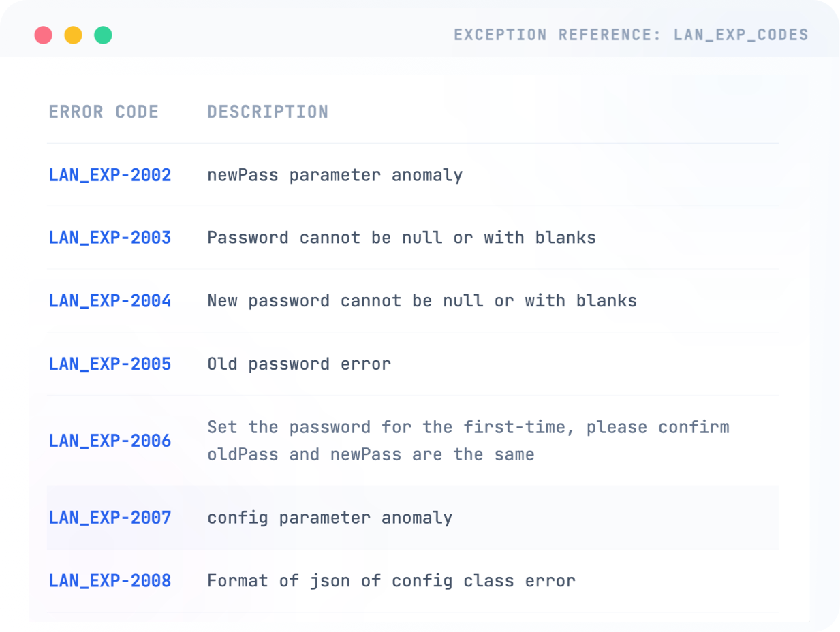The height and width of the screenshot is (632, 840).
Task: Select the 'Old password error' description text
Action: click(x=299, y=364)
